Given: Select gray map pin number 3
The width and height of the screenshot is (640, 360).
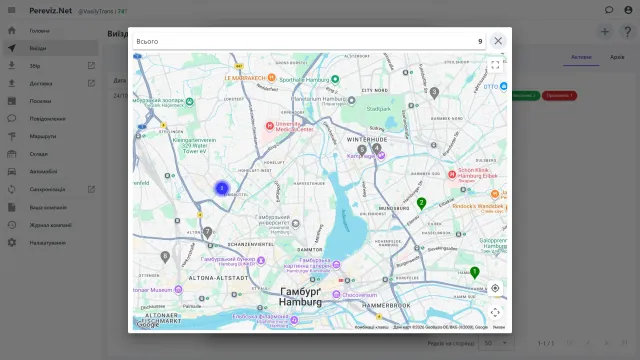Looking at the screenshot, I should [434, 93].
